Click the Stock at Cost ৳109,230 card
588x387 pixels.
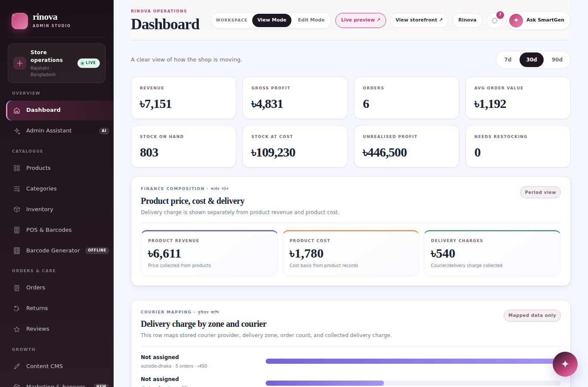coord(295,146)
